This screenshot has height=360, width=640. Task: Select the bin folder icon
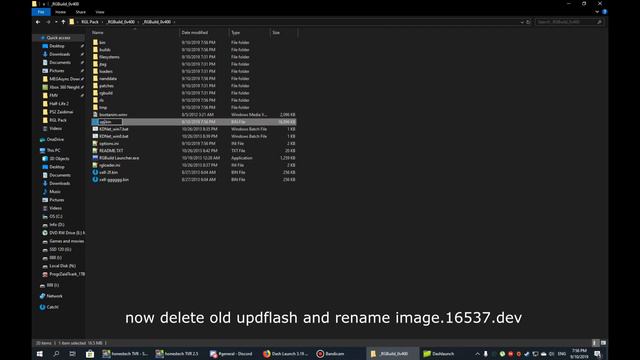95,42
